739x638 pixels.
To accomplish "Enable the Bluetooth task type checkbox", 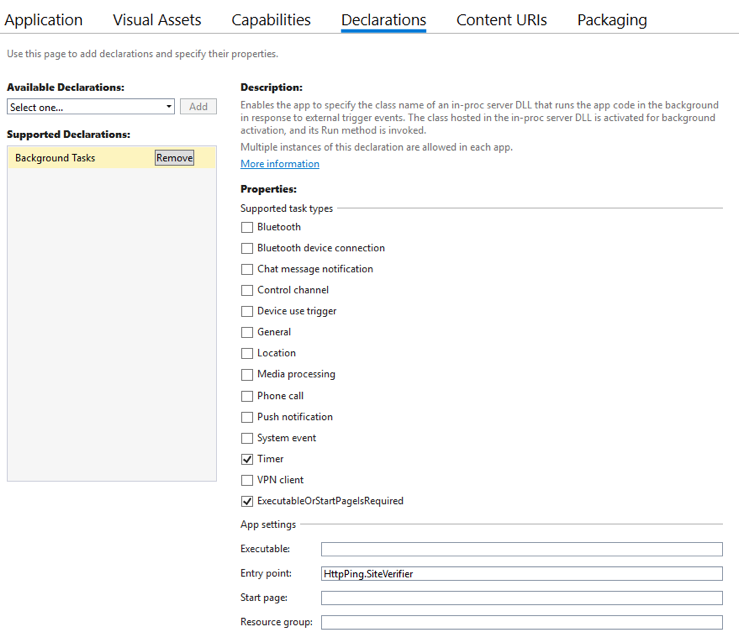I will click(247, 227).
